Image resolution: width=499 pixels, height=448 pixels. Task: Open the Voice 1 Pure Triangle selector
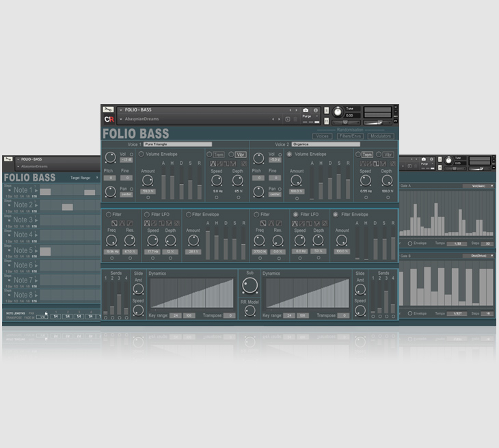(178, 144)
